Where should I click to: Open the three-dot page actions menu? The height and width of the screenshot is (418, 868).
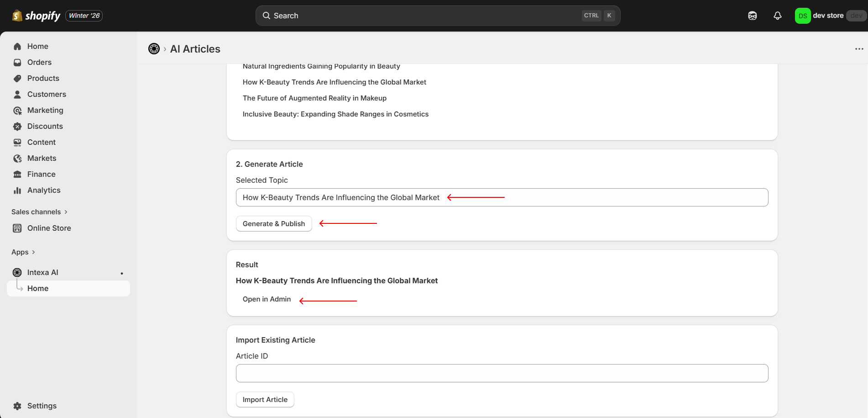[x=859, y=49]
